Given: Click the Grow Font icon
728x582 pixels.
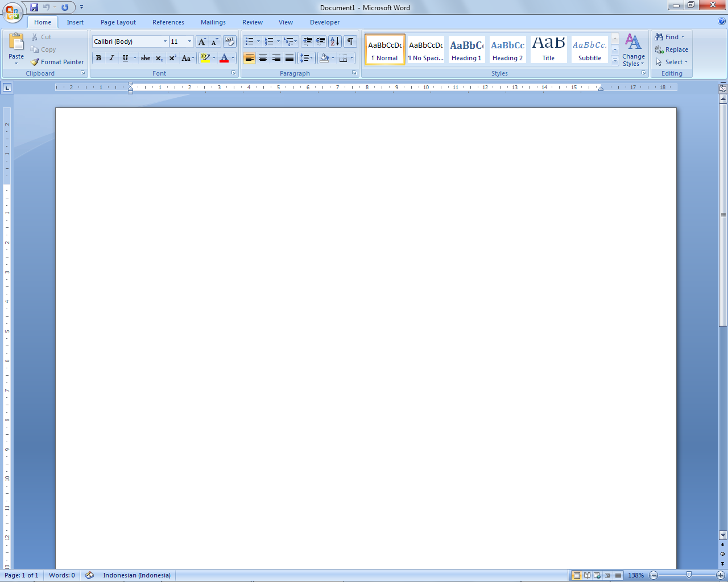Looking at the screenshot, I should coord(202,41).
